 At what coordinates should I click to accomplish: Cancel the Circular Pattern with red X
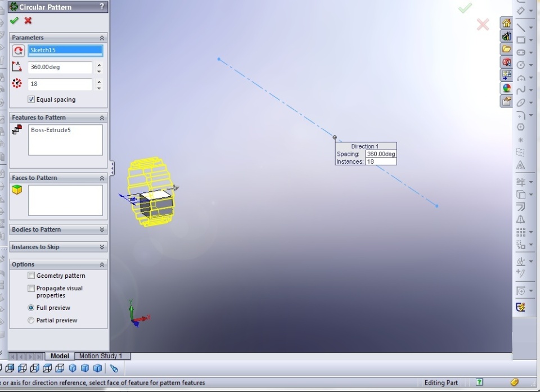click(x=28, y=21)
